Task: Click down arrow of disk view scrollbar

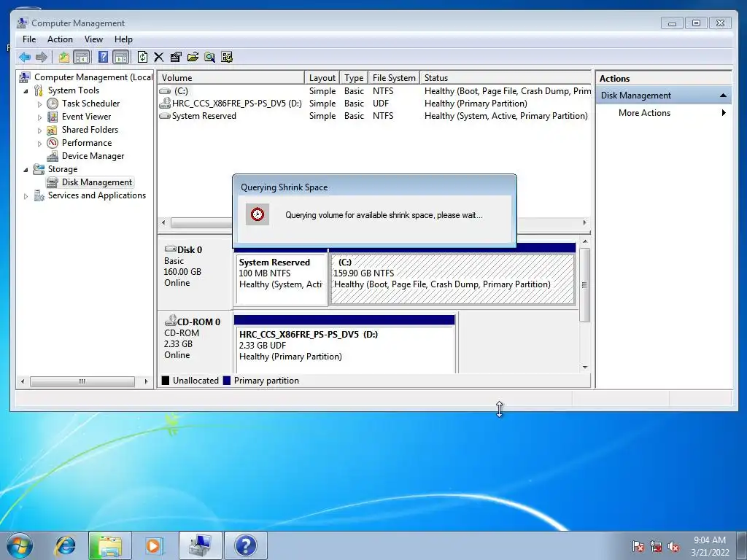Action: pos(584,367)
